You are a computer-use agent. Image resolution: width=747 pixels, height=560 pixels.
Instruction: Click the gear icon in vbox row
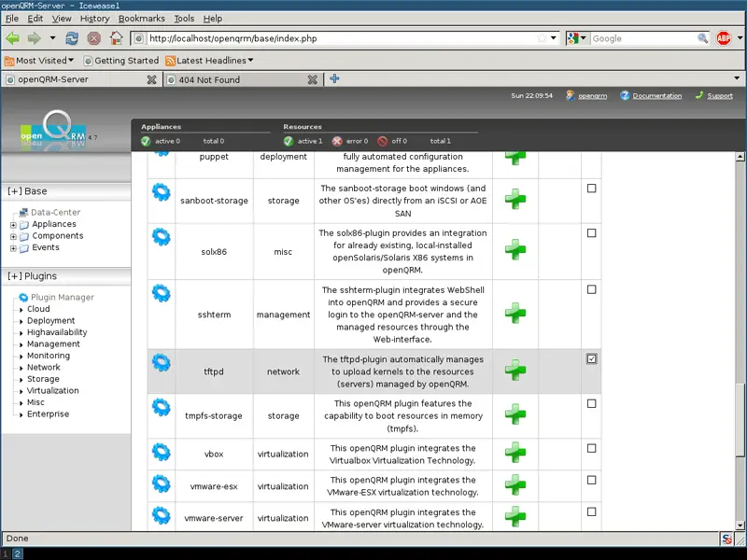[161, 452]
